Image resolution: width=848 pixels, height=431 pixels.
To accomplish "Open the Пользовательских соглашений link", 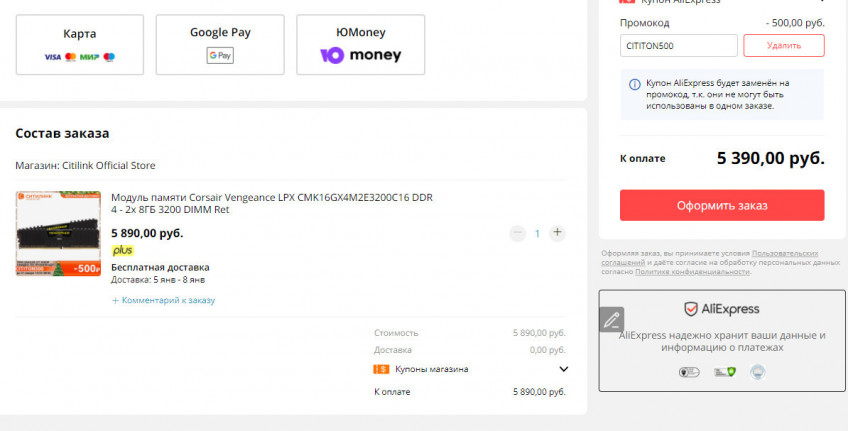I will 785,254.
